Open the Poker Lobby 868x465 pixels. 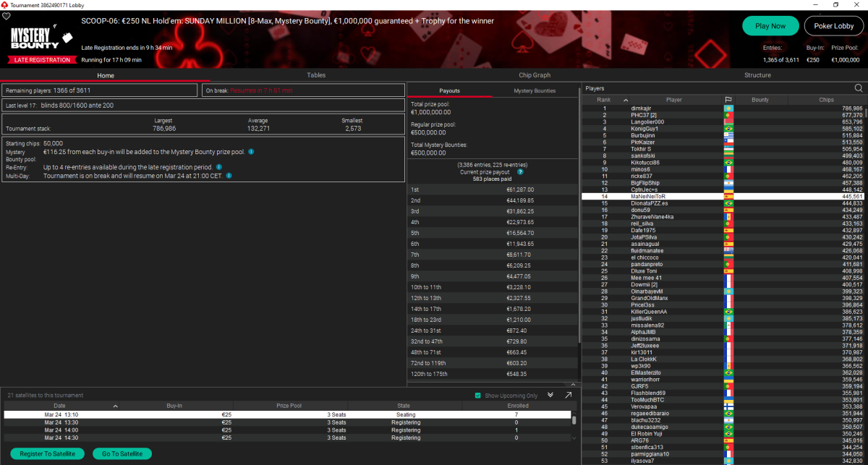pos(834,26)
